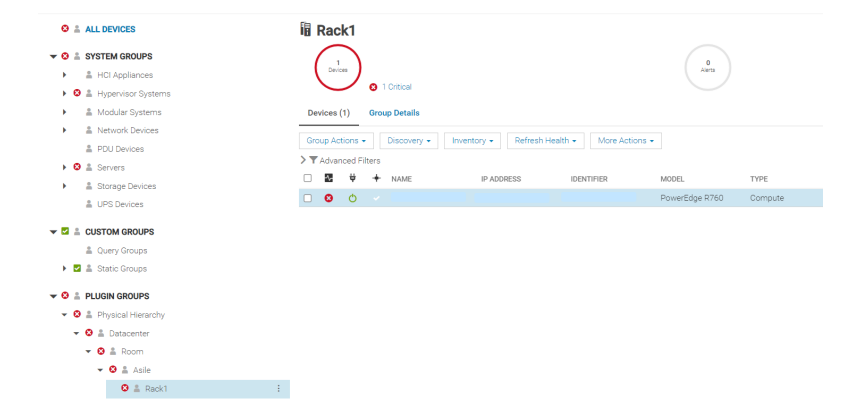Click the critical status icon beside Datacenter
The width and height of the screenshot is (856, 419).
(89, 333)
